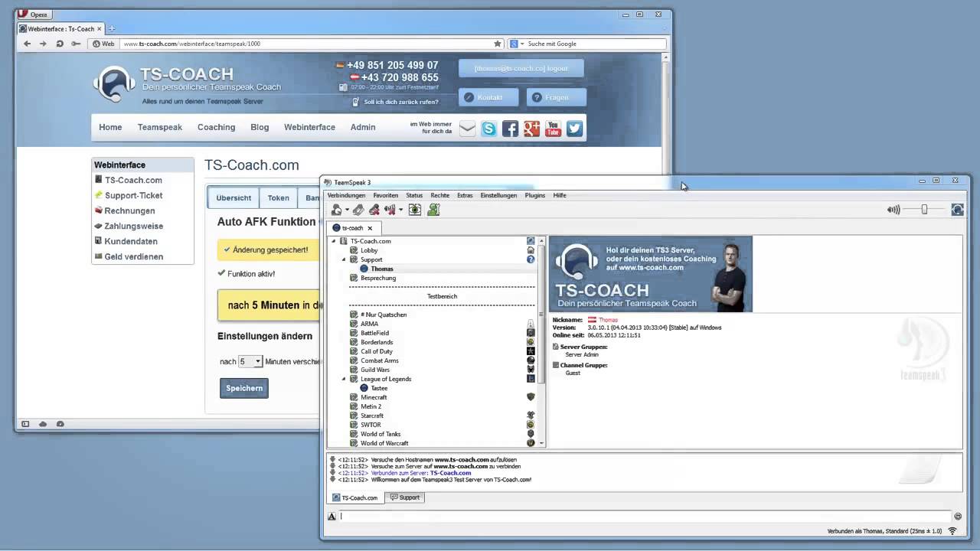Click the house icon beside Lobby channel
The height and width of the screenshot is (551, 980).
pyautogui.click(x=531, y=250)
